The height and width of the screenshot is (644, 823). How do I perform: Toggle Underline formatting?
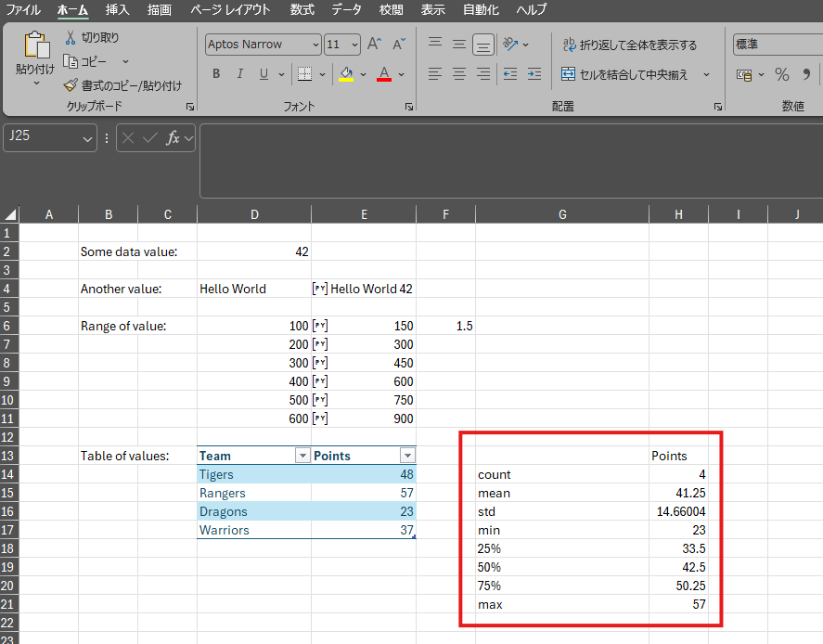pyautogui.click(x=264, y=74)
